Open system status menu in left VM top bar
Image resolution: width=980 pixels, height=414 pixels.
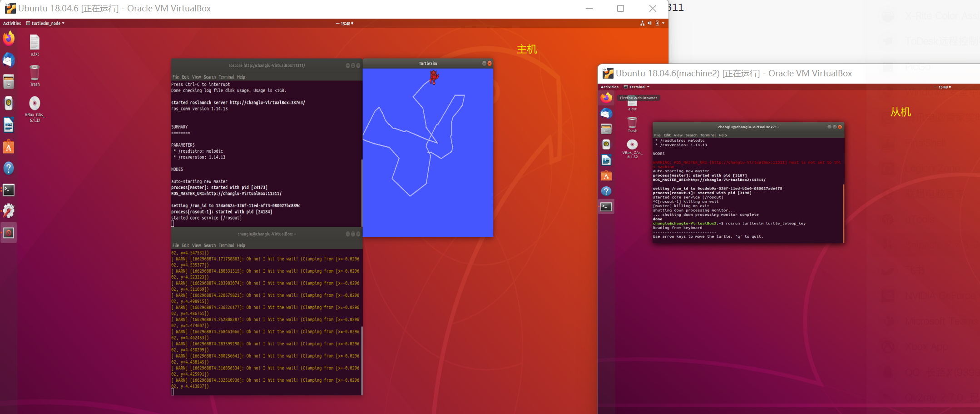click(x=653, y=23)
